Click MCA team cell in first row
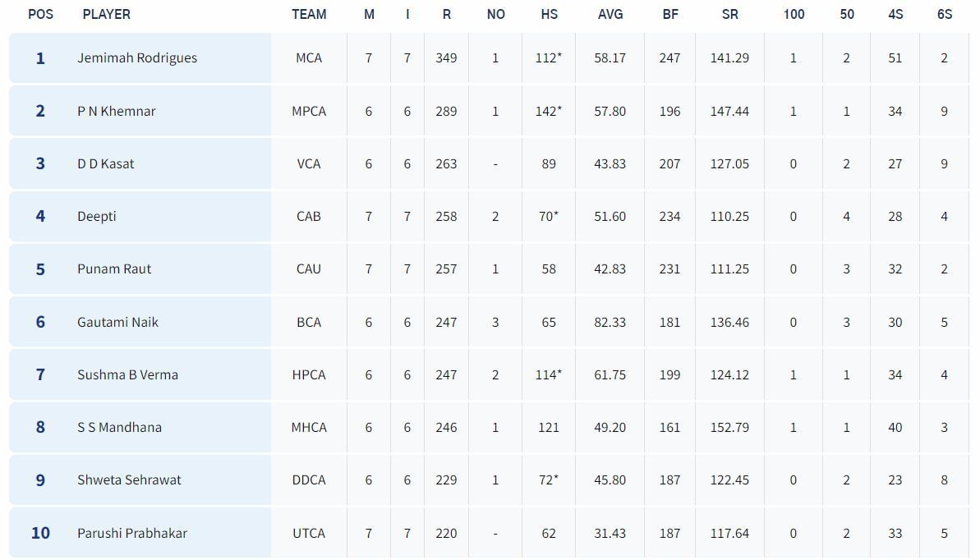This screenshot has height=560, width=980. point(309,58)
